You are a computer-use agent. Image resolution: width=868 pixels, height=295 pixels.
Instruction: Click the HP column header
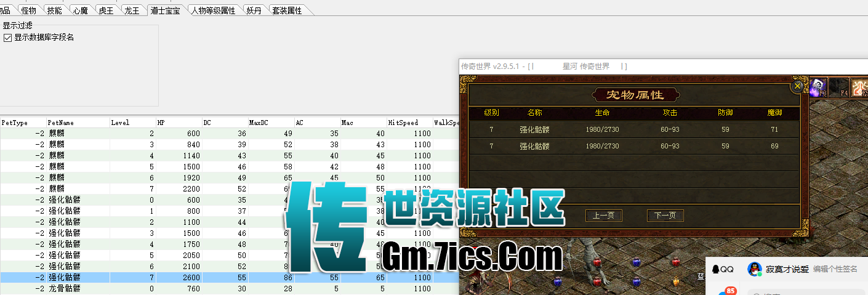point(179,123)
